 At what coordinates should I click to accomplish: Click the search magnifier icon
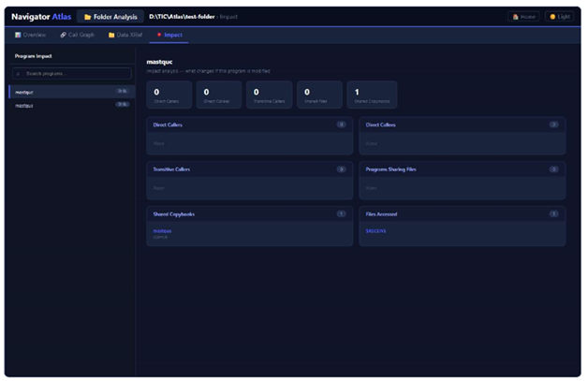(18, 74)
